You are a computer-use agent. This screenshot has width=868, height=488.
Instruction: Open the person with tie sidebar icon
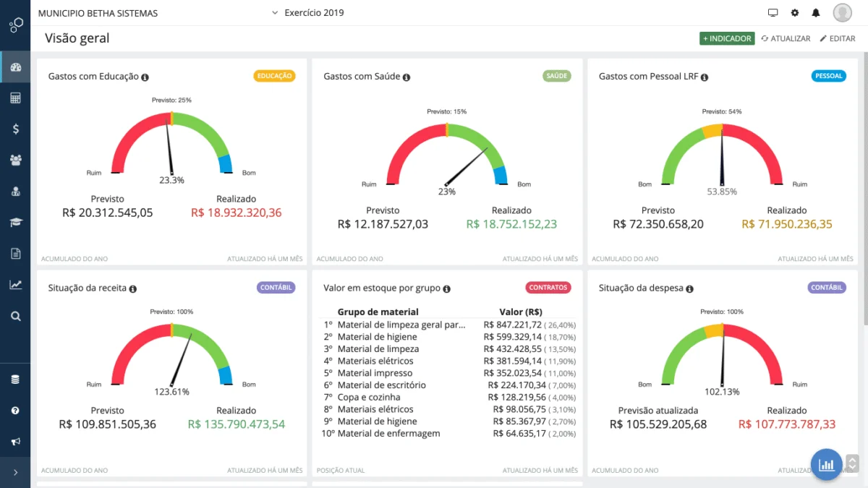click(x=15, y=192)
